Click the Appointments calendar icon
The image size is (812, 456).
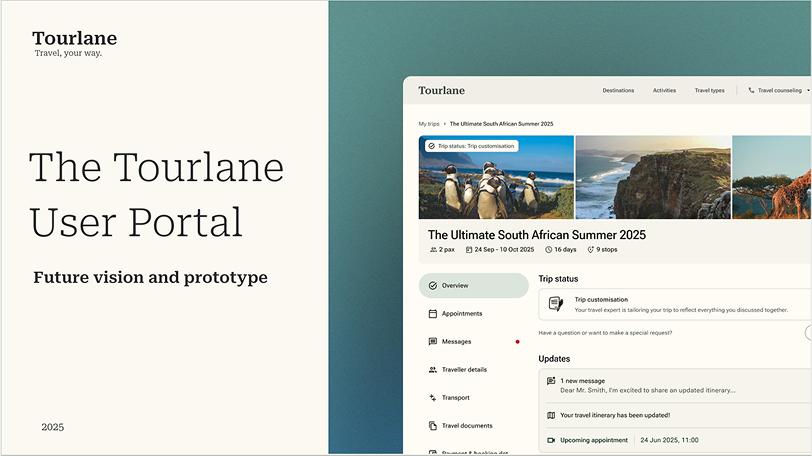[432, 314]
